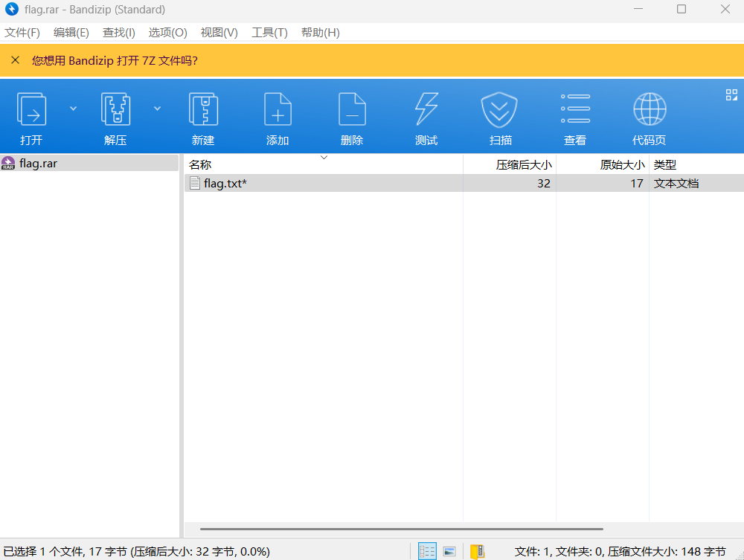744x560 pixels.
Task: Click the yellow archive icon in status bar
Action: [x=477, y=552]
